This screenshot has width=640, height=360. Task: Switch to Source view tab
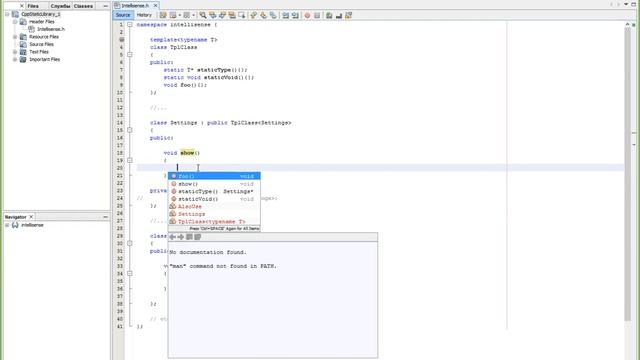123,15
